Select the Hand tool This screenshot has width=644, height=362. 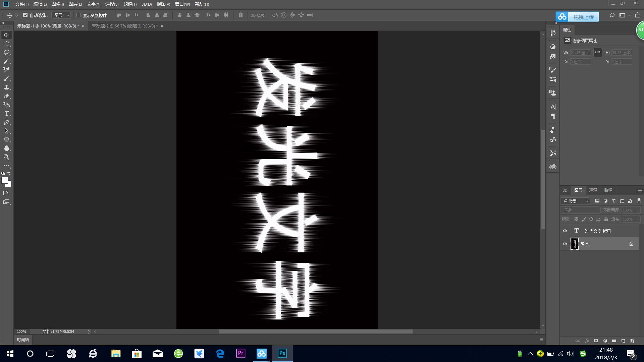click(6, 148)
